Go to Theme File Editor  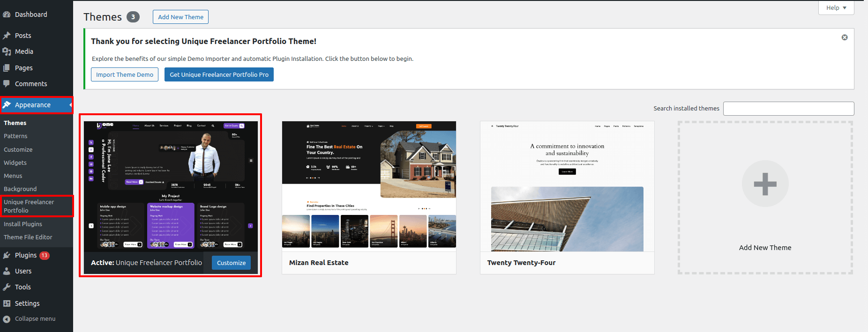28,237
